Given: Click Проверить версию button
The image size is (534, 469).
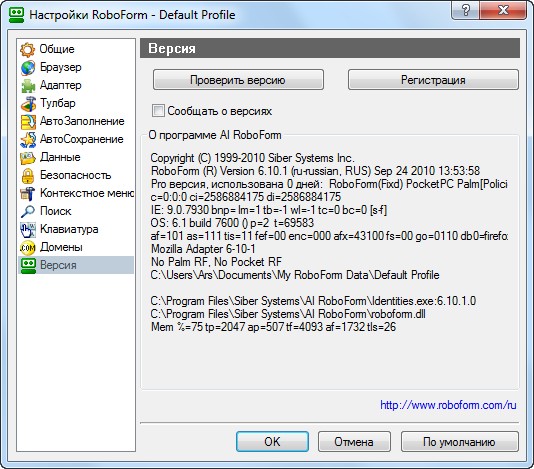Looking at the screenshot, I should tap(238, 80).
